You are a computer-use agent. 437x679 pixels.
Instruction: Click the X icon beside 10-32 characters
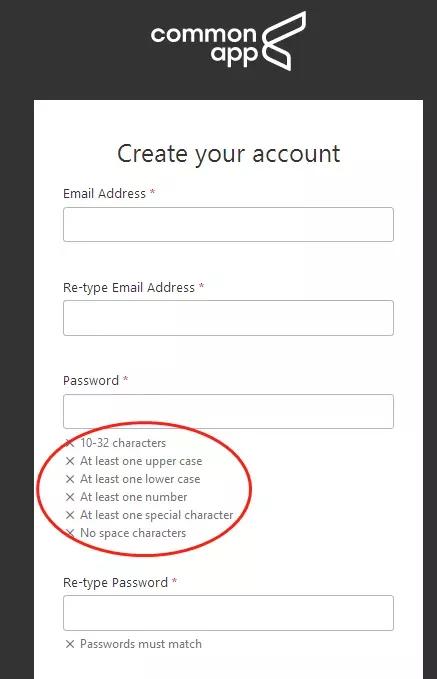[x=70, y=443]
